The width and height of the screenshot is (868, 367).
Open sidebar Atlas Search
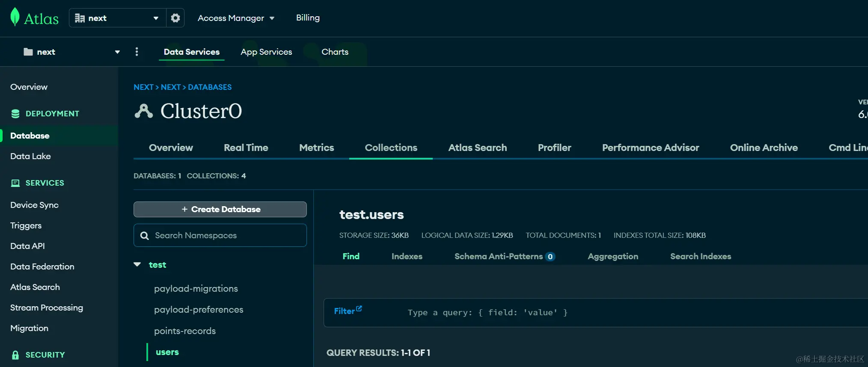click(35, 287)
